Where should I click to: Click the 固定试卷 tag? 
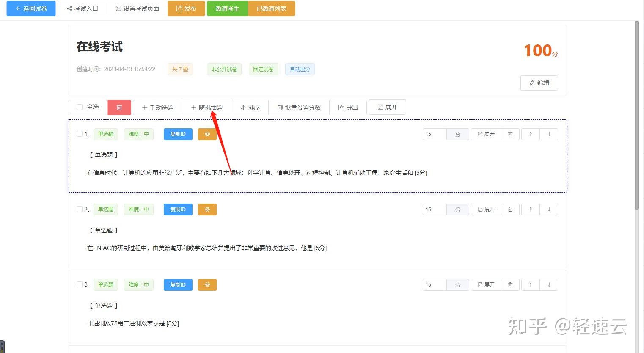pos(264,69)
